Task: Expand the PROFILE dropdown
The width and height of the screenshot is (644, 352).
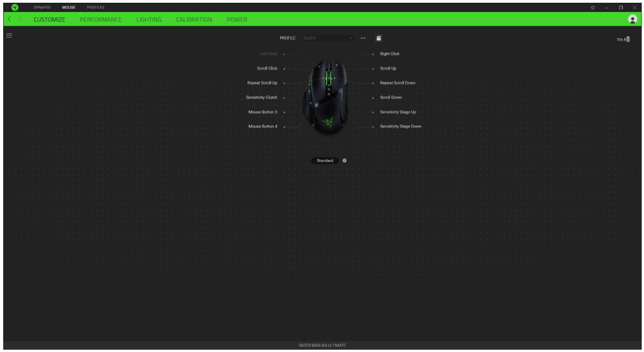Action: pos(328,39)
